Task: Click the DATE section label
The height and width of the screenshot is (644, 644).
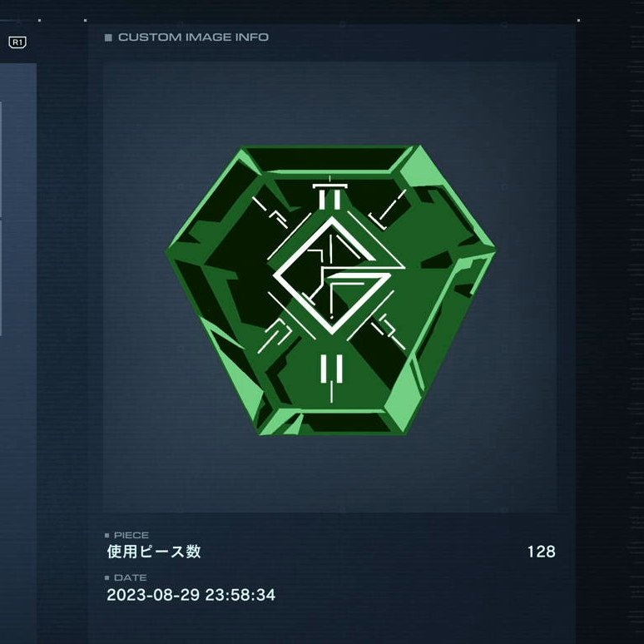Action: [x=130, y=577]
